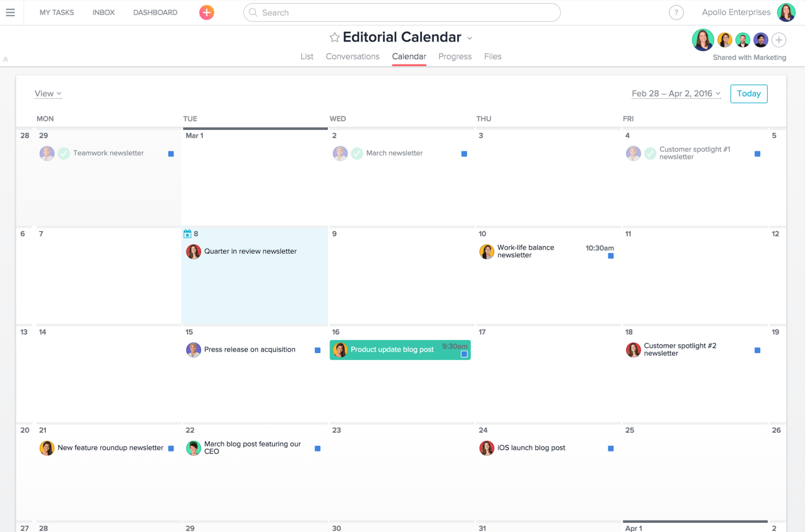Toggle completion check on Customer spotlight #1 newsletter
The image size is (805, 532).
[x=650, y=154]
